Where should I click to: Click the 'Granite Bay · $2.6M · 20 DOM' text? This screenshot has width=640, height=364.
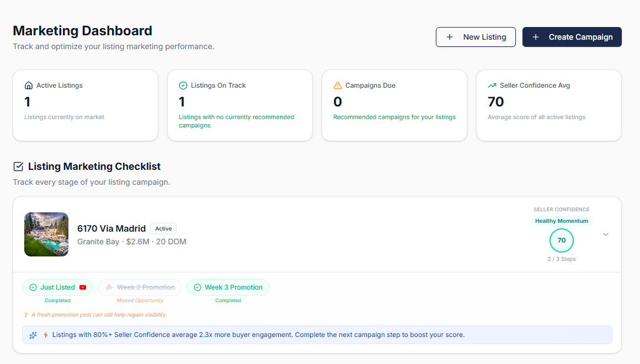(132, 242)
